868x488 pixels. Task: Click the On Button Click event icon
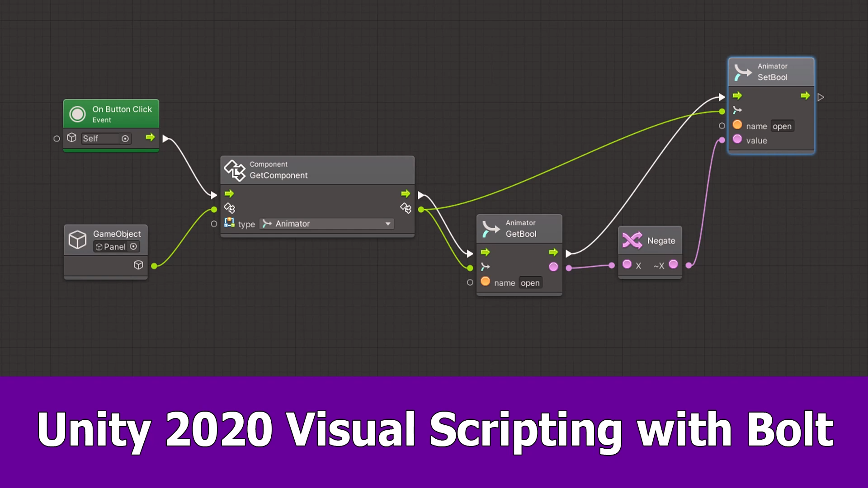click(x=77, y=114)
